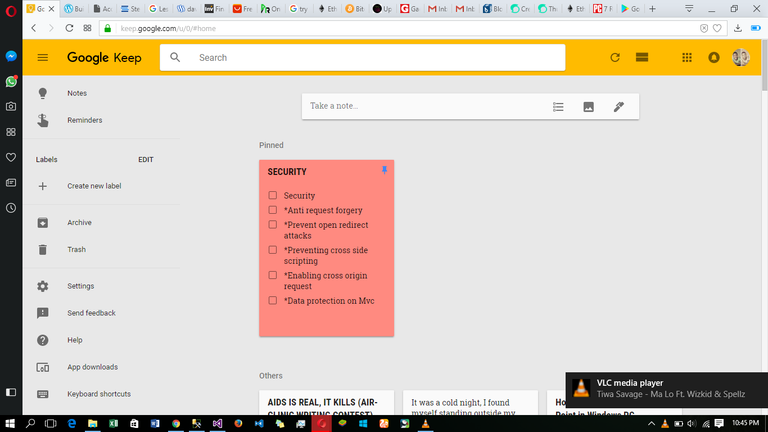Open the Google account avatar

(x=741, y=57)
